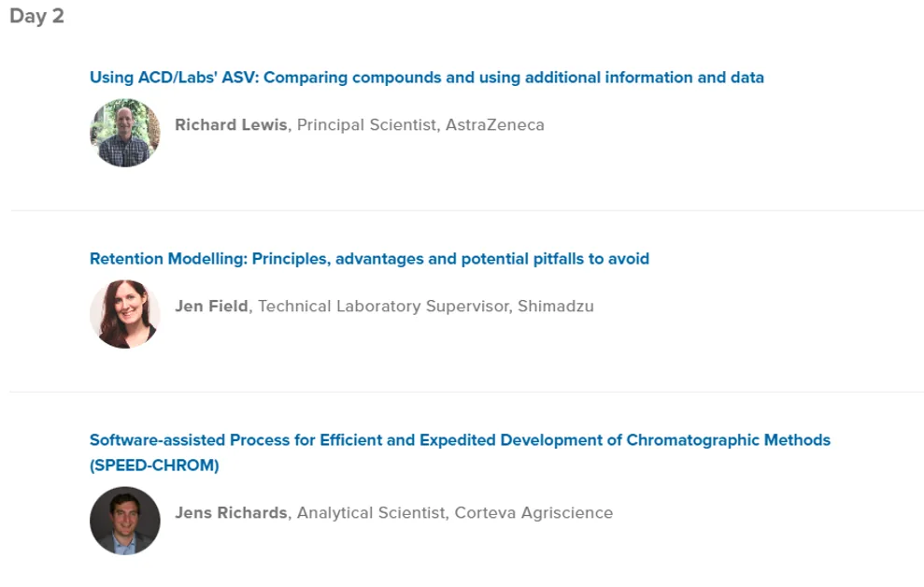
Task: Click Richard Lewis's profile photo
Action: tap(125, 133)
